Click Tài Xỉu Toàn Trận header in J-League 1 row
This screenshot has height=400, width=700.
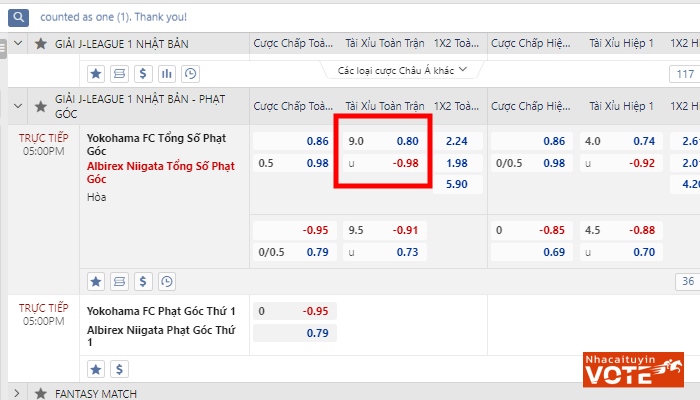[384, 44]
